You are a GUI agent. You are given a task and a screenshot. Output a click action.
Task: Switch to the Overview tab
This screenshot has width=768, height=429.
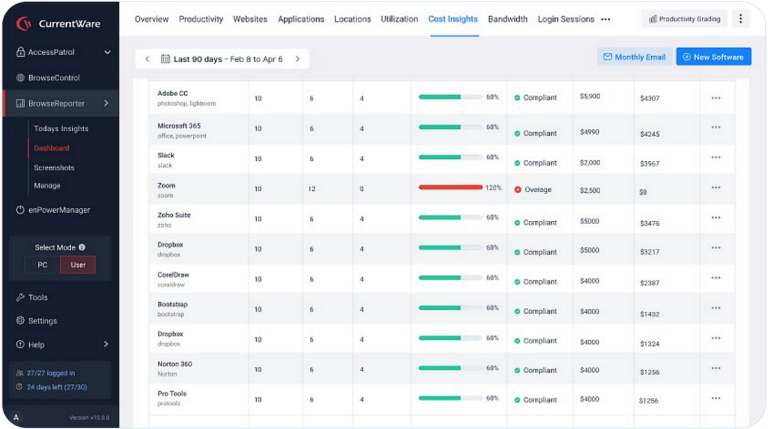(151, 19)
